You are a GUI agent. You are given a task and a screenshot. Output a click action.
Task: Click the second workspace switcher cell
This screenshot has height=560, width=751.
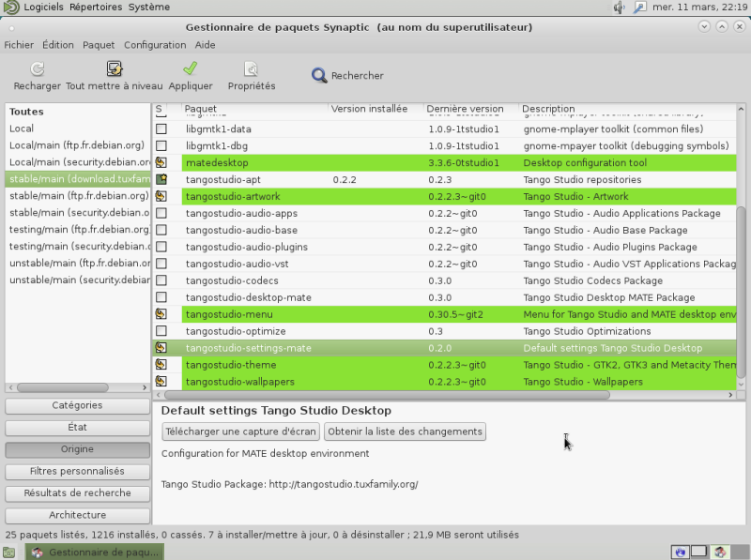click(698, 552)
